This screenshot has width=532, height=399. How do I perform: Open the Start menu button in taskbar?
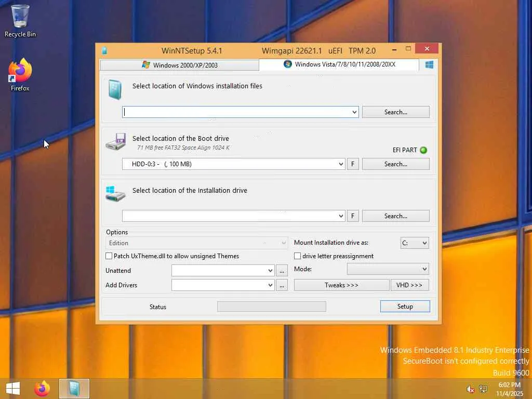(x=13, y=389)
